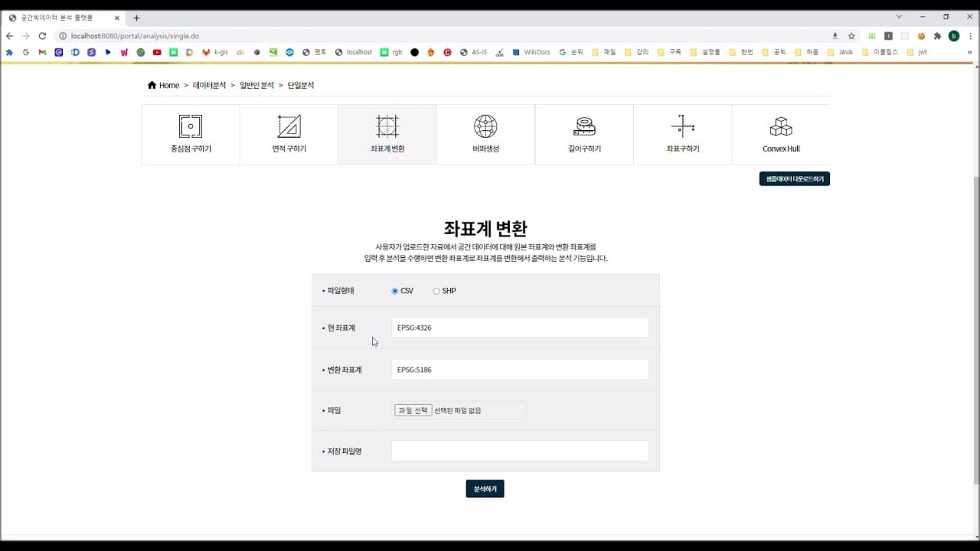Close the current browser tab
The image size is (980, 551).
click(116, 18)
